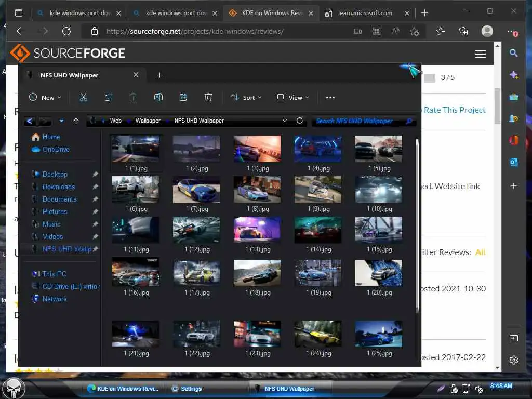
Task: Click the Rate This Project link
Action: coord(455,110)
